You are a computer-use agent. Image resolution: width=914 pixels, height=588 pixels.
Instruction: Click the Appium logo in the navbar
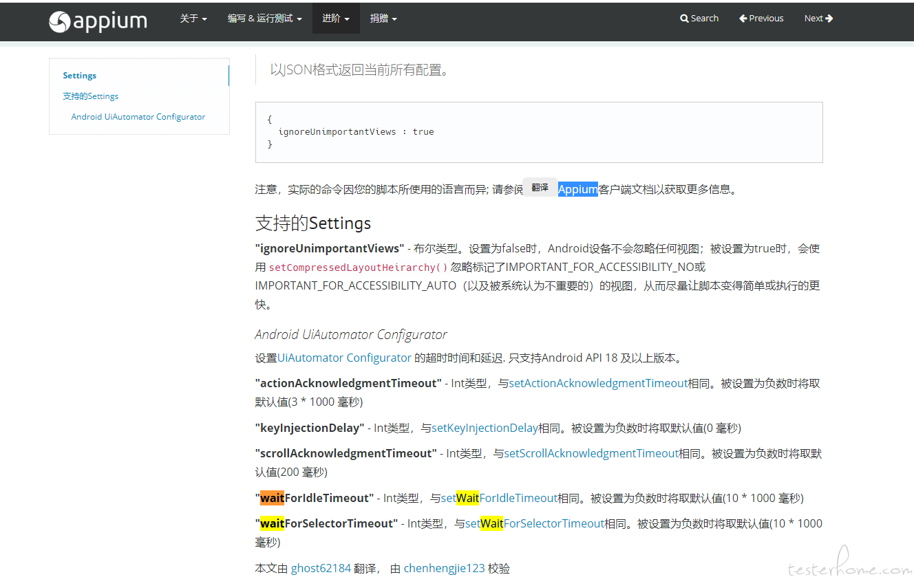click(x=98, y=21)
